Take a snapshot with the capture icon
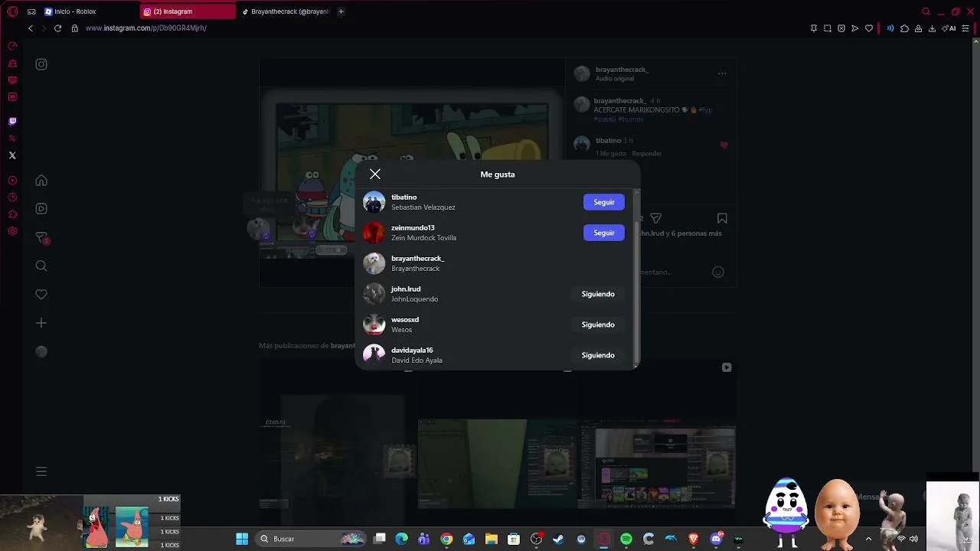The image size is (980, 551). pos(828,28)
